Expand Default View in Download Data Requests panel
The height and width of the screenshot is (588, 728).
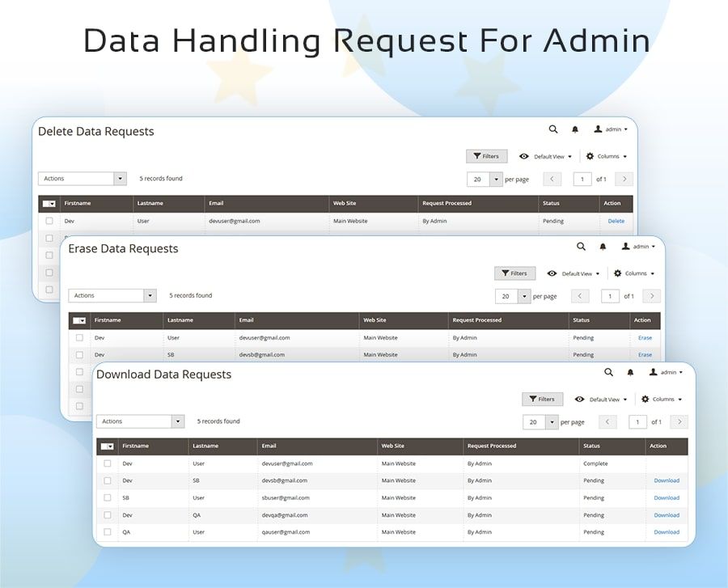[601, 399]
